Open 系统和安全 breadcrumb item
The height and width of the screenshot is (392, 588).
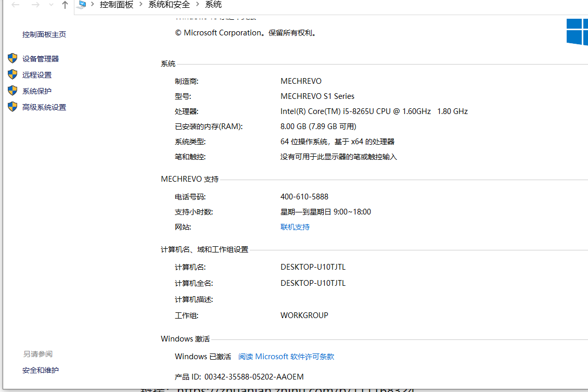point(169,5)
